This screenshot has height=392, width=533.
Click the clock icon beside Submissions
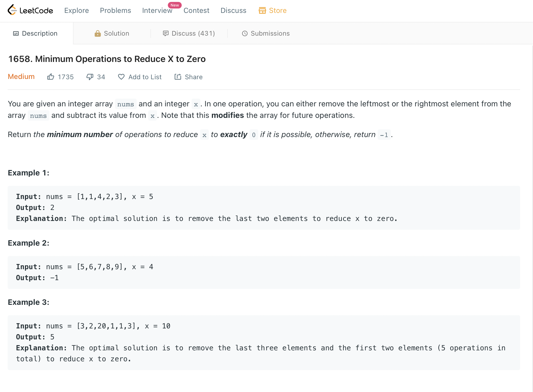[x=245, y=33]
